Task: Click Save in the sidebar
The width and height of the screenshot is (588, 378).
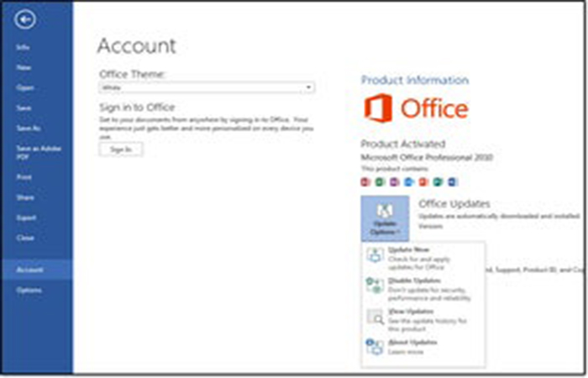Action: [x=24, y=108]
